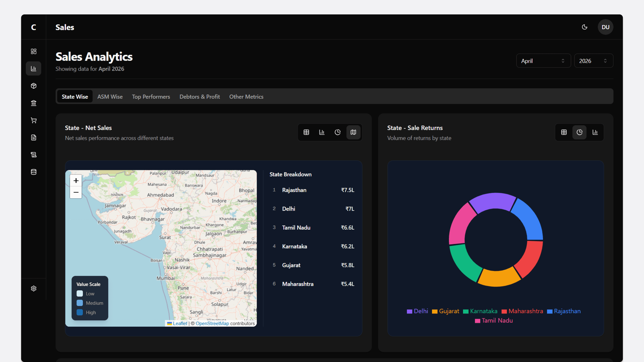The height and width of the screenshot is (362, 644).
Task: Select the State Wise tab
Action: point(75,96)
